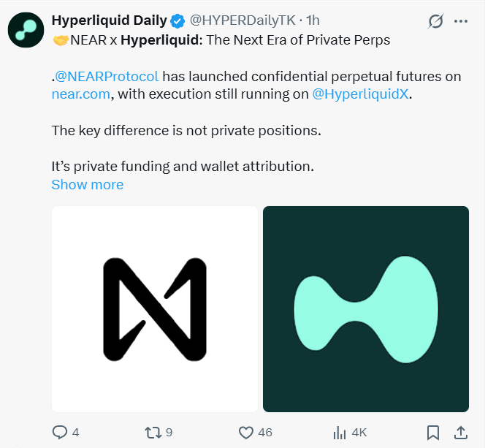Image resolution: width=496 pixels, height=448 pixels.
Task: Open the Hyperliquid Daily display name
Action: (109, 20)
